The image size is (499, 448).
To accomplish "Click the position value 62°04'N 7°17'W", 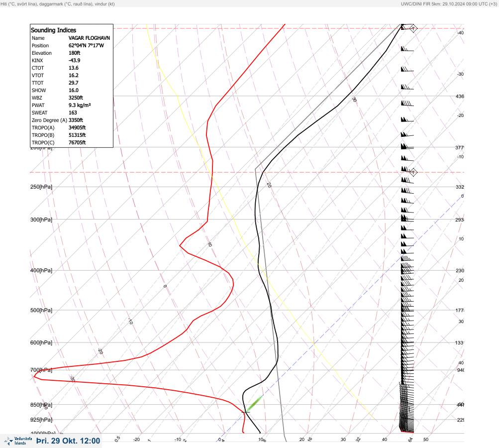I will [x=86, y=45].
